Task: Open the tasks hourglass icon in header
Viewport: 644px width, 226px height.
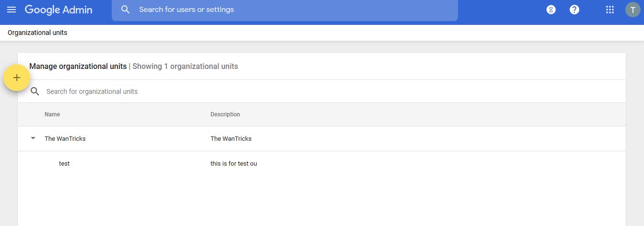Action: (x=551, y=10)
